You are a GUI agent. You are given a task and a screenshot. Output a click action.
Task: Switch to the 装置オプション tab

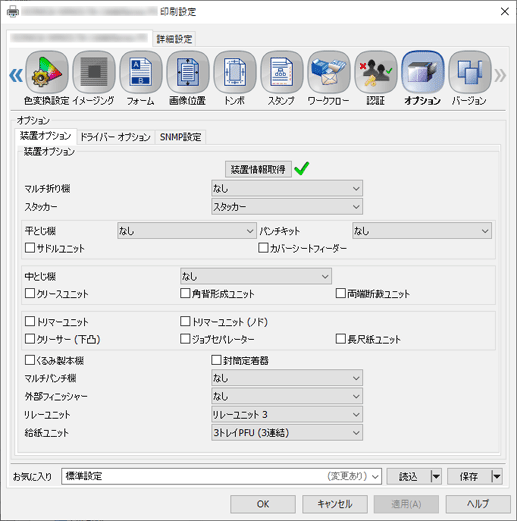click(x=46, y=136)
